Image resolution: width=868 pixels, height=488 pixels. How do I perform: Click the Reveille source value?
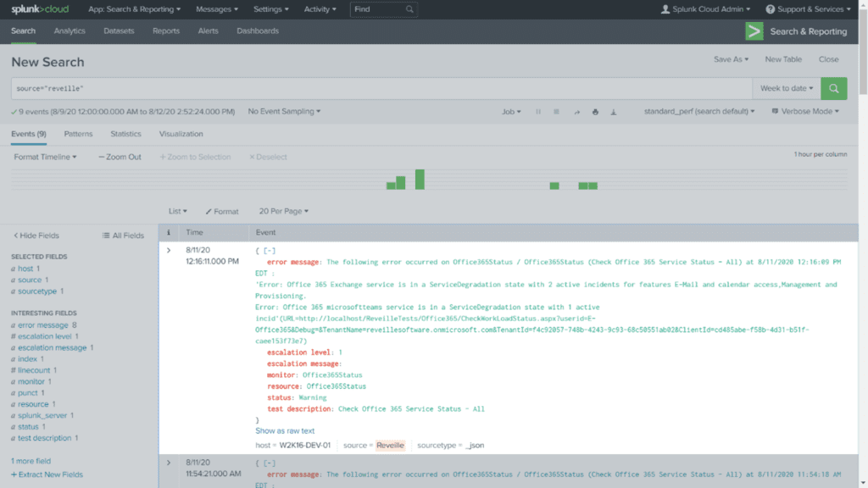(390, 446)
